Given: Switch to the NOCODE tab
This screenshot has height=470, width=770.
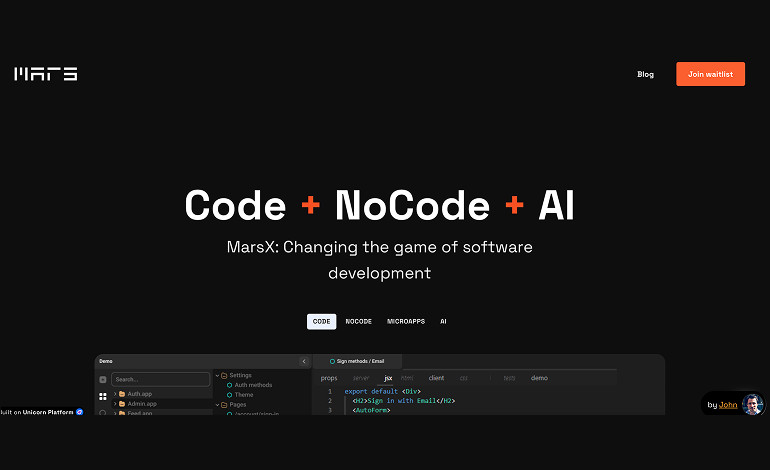Looking at the screenshot, I should point(358,322).
